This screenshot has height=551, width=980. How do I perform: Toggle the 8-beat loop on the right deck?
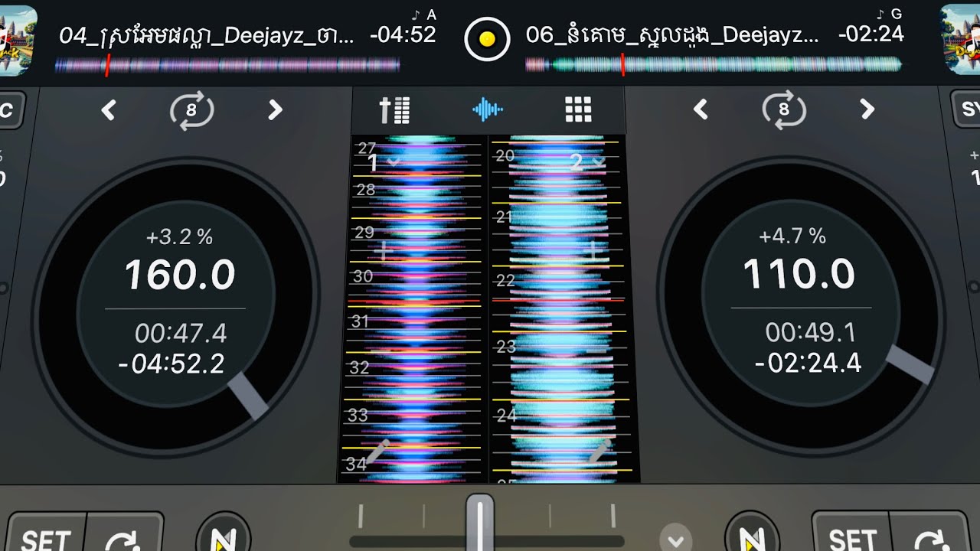coord(784,111)
